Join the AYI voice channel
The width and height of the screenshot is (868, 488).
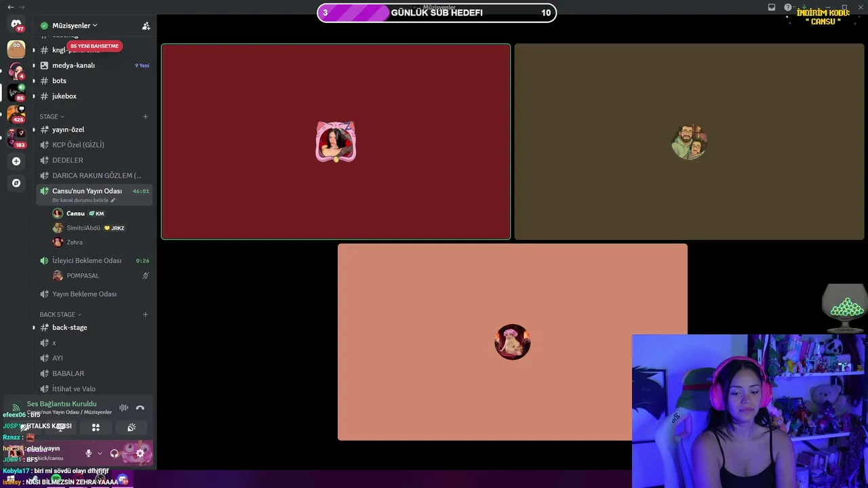tap(94, 358)
